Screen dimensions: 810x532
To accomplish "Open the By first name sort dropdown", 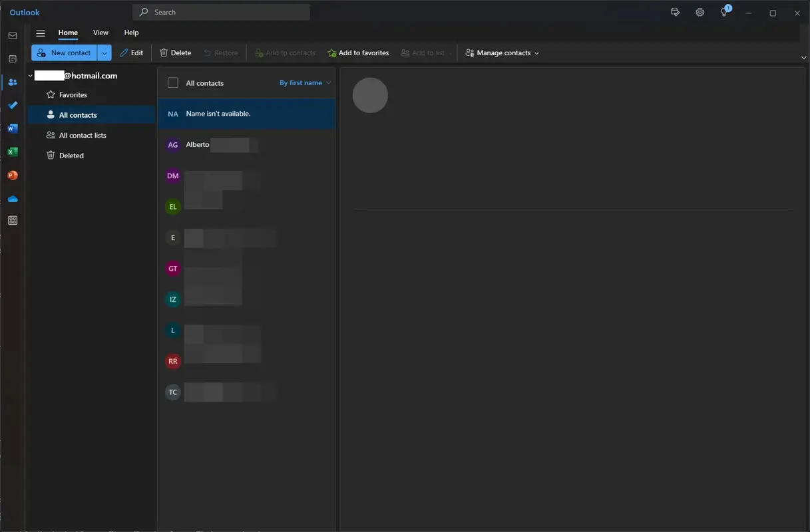I will pyautogui.click(x=305, y=82).
